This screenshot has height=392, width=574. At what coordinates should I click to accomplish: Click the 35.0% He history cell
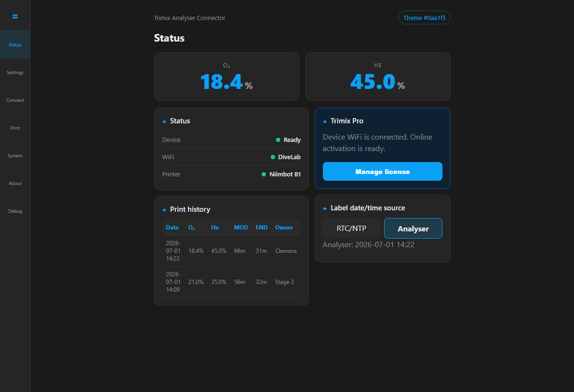pos(219,282)
